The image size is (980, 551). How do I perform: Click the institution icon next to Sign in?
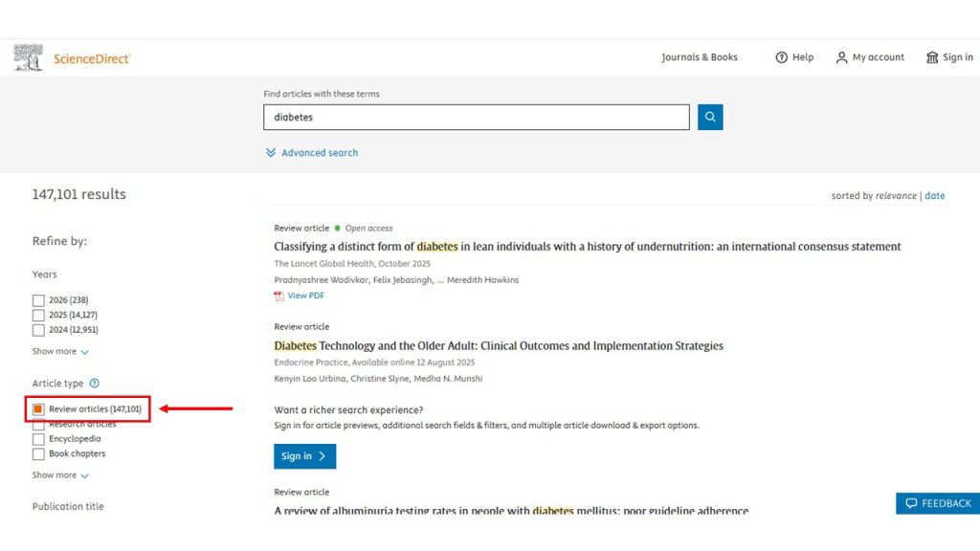[x=930, y=57]
